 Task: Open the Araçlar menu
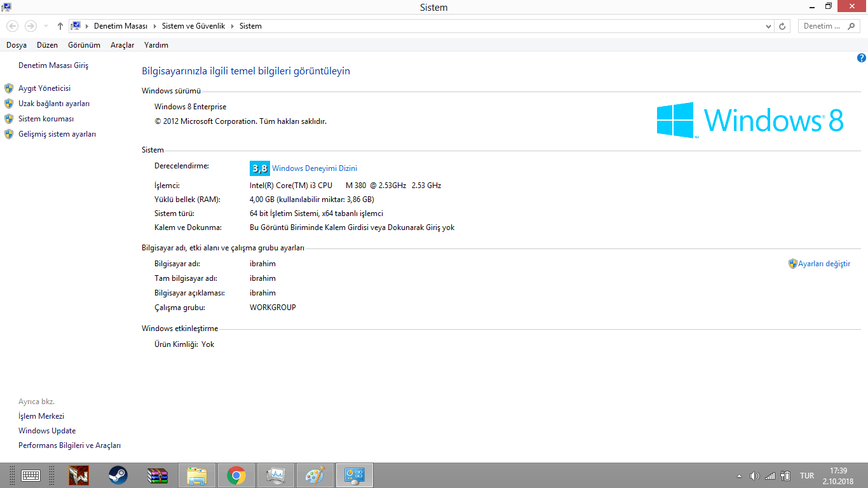(123, 45)
